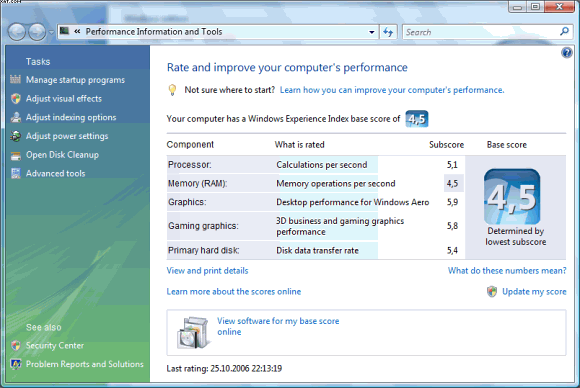Click the Manage startup programs icon
The height and width of the screenshot is (388, 580).
16,79
